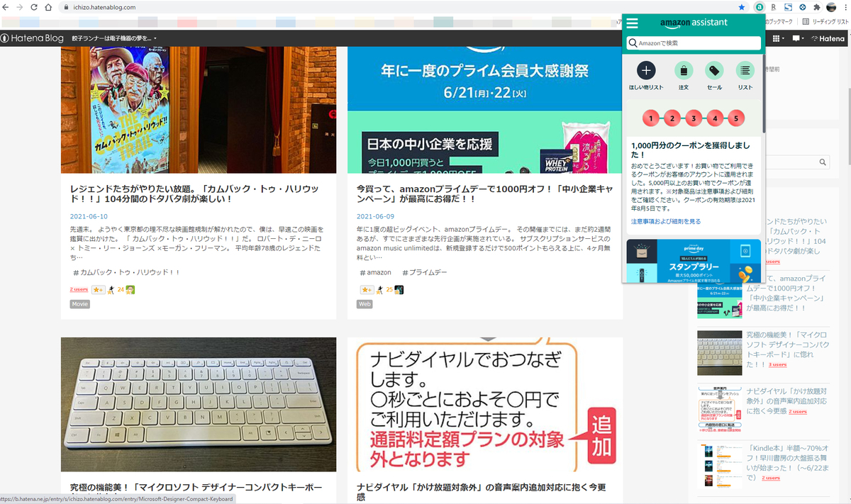The width and height of the screenshot is (851, 504).
Task: Click the user avatar beside 25 stars
Action: click(x=399, y=290)
